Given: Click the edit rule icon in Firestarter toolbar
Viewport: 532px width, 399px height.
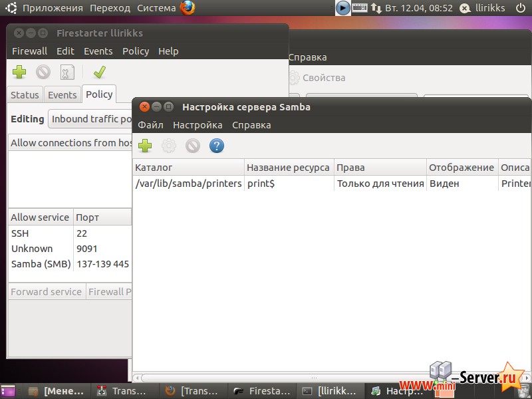Looking at the screenshot, I should pyautogui.click(x=66, y=72).
